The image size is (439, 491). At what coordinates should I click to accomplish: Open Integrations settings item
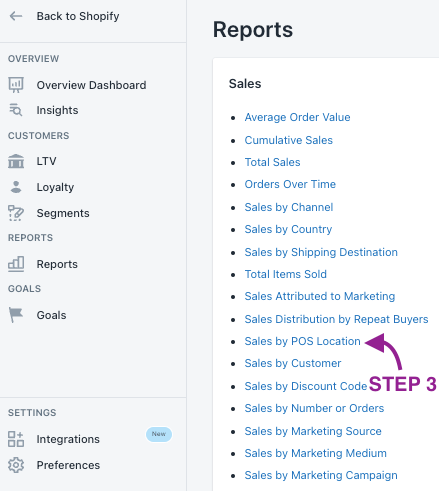[x=68, y=439]
